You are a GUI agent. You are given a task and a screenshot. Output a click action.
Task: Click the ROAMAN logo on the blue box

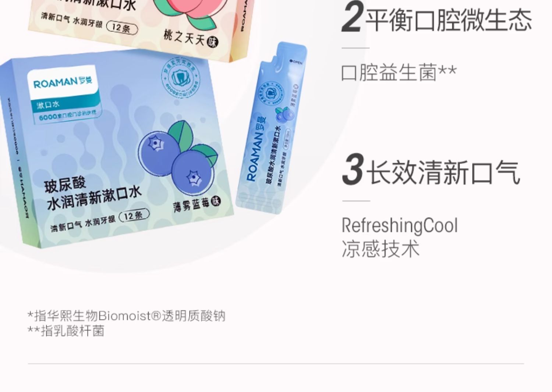pyautogui.click(x=63, y=82)
